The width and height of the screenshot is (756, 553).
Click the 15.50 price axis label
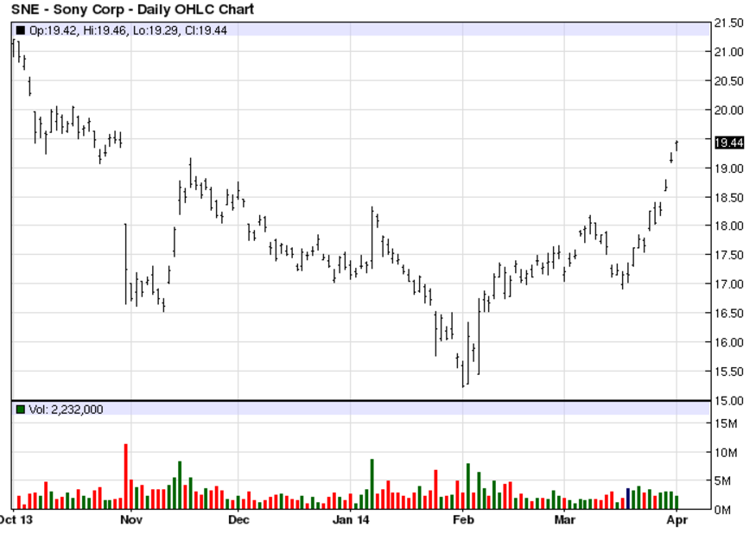[x=728, y=372]
